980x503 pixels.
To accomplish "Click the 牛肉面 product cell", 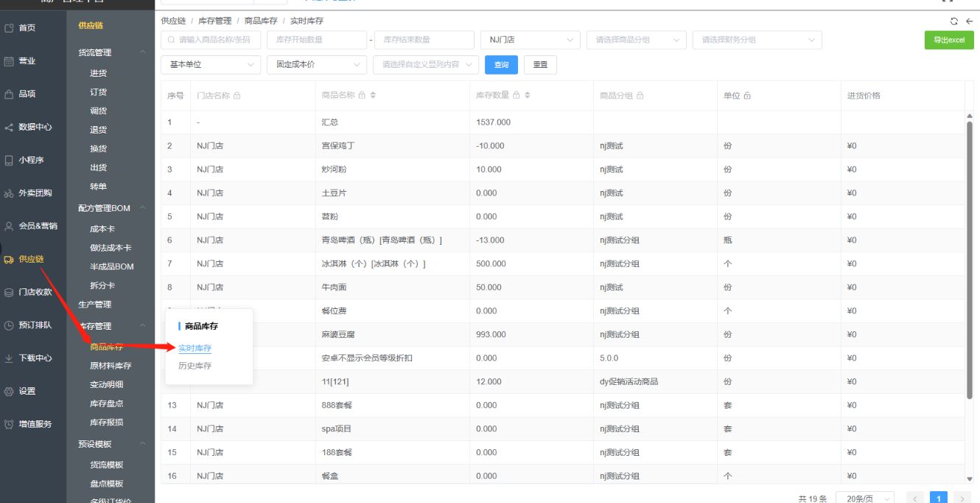I will pyautogui.click(x=391, y=288).
